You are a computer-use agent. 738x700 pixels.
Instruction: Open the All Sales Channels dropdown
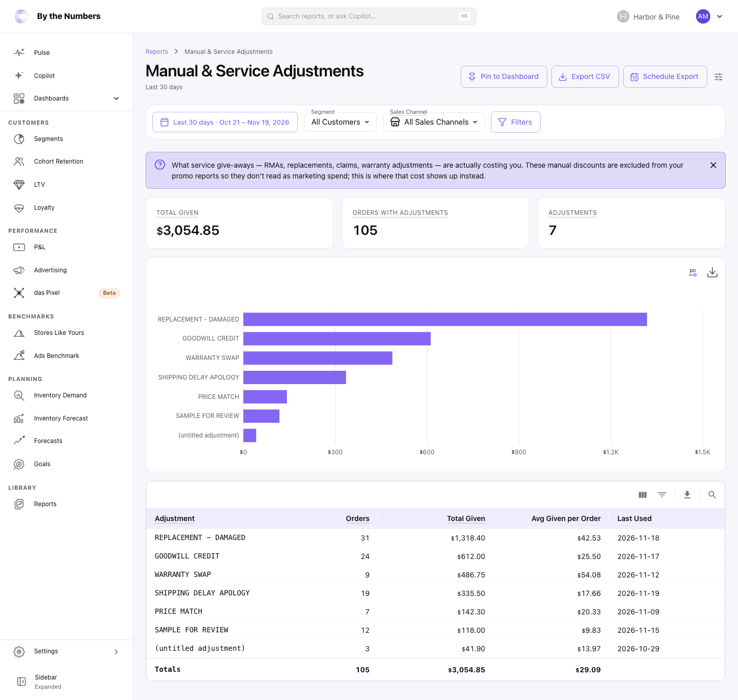[434, 122]
